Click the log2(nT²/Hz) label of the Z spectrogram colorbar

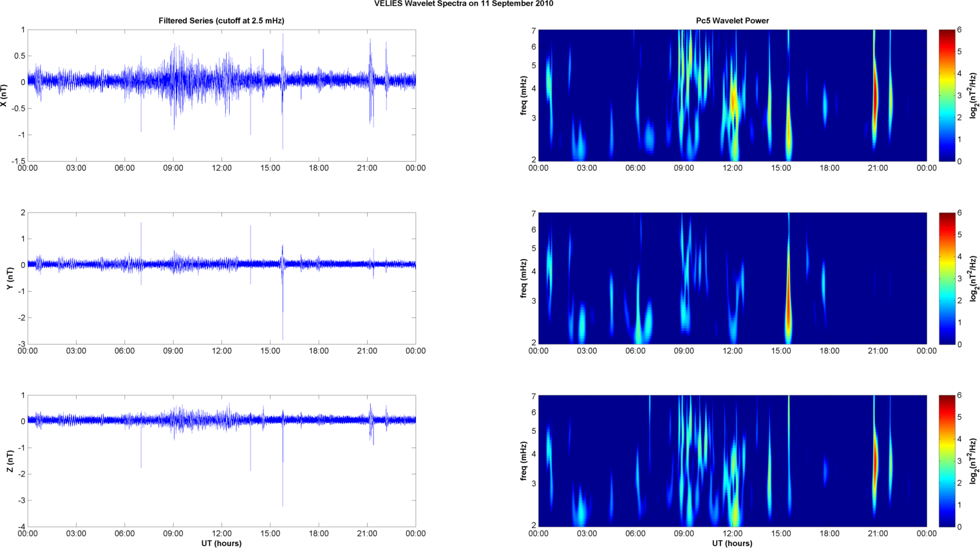click(975, 461)
